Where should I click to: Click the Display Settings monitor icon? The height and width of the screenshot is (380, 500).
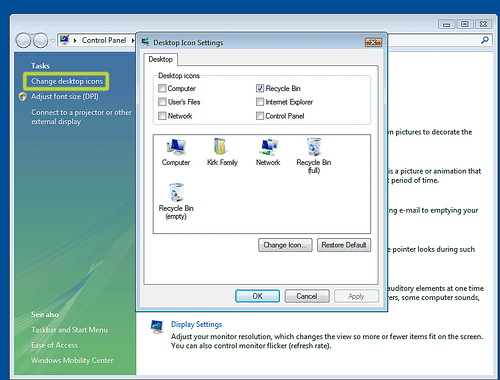click(157, 327)
